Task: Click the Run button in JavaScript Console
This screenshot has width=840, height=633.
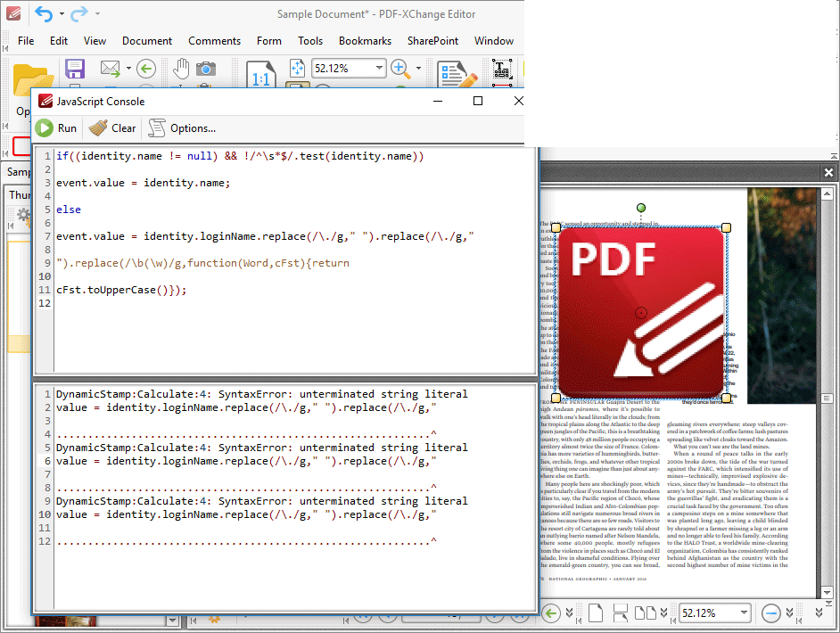Action: pyautogui.click(x=56, y=128)
